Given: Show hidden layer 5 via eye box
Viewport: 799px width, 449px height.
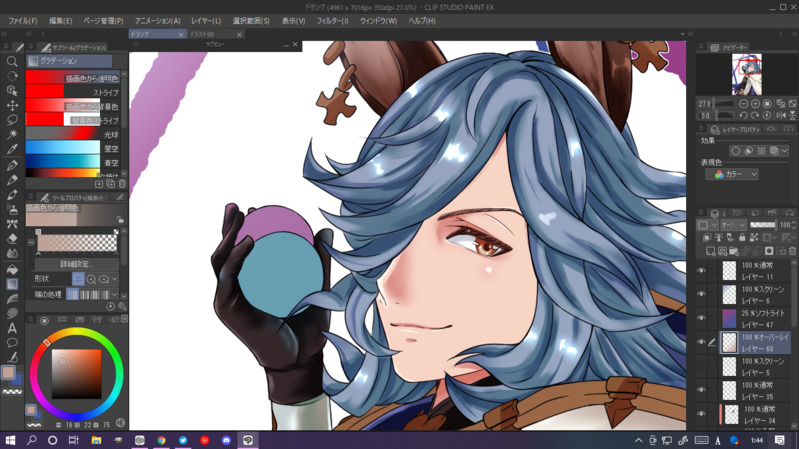Looking at the screenshot, I should coord(701,366).
